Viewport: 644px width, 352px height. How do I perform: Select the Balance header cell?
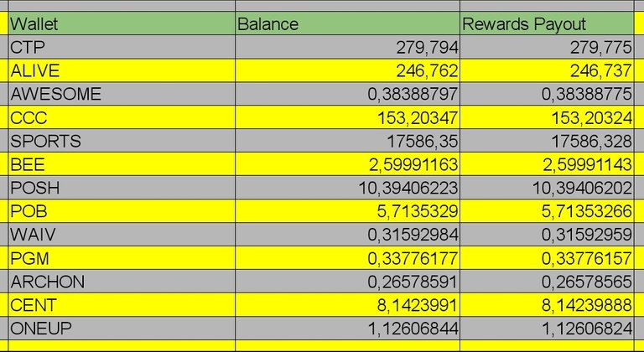347,23
